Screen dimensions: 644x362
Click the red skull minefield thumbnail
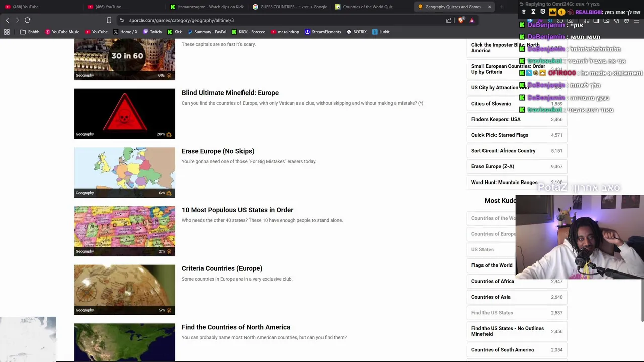tap(125, 114)
